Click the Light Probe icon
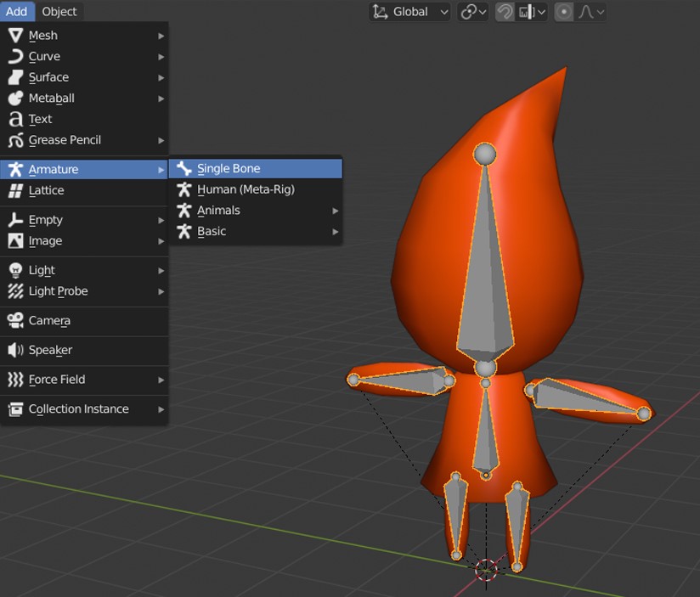Viewport: 700px width, 597px height. pos(15,291)
